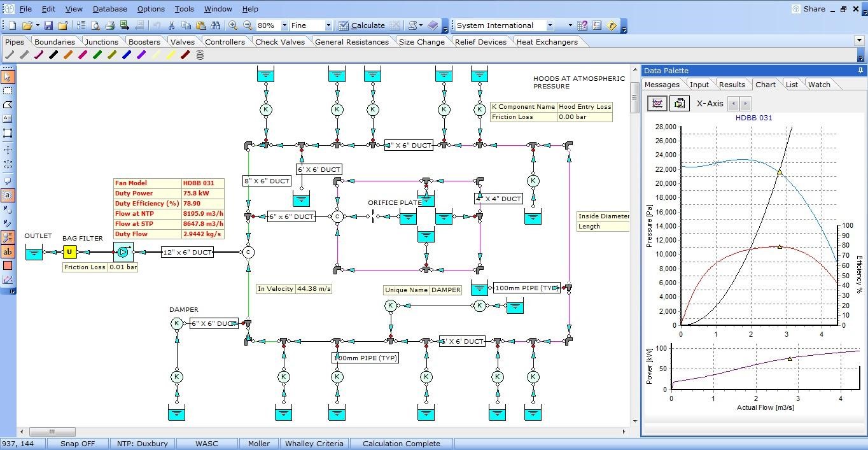The width and height of the screenshot is (868, 450).
Task: Click the X-Axis right arrow stepper
Action: click(745, 103)
